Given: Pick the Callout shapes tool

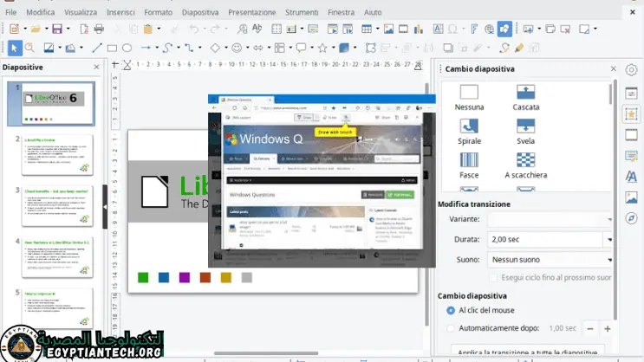Looking at the screenshot, I should (x=301, y=48).
